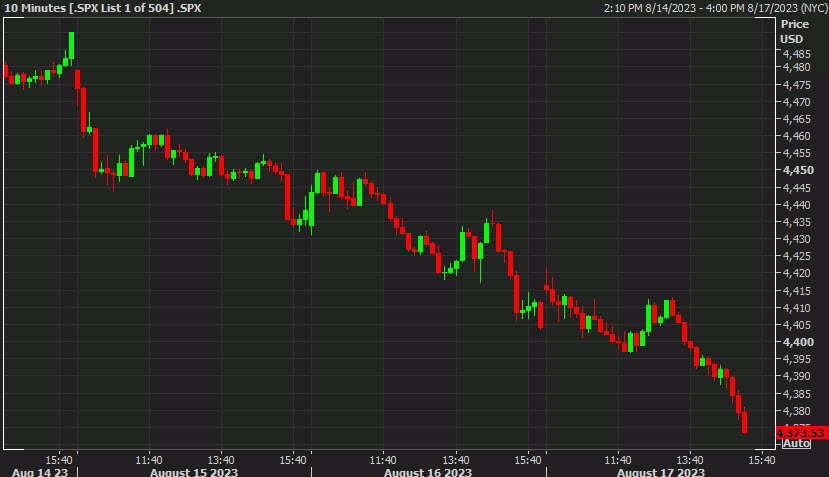The height and width of the screenshot is (477, 829).
Task: Select the 'August 16 2023' date label
Action: tap(427, 472)
